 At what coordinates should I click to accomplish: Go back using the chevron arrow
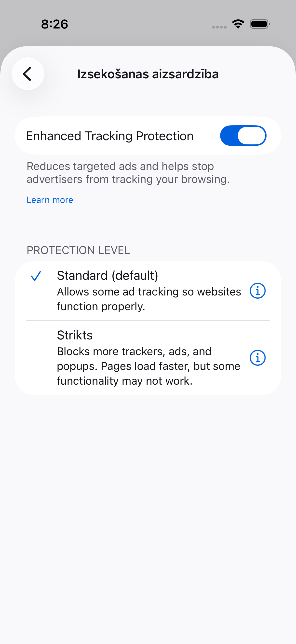point(28,74)
